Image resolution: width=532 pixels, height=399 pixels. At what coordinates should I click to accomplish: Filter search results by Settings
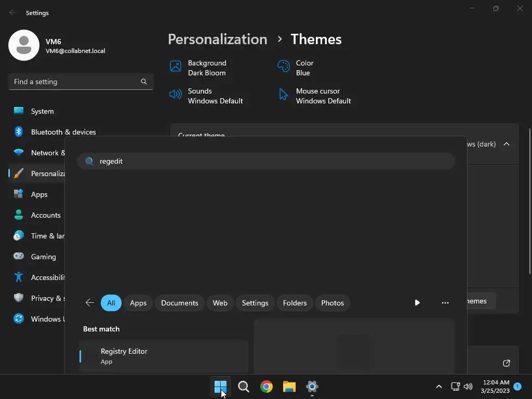[x=255, y=303]
